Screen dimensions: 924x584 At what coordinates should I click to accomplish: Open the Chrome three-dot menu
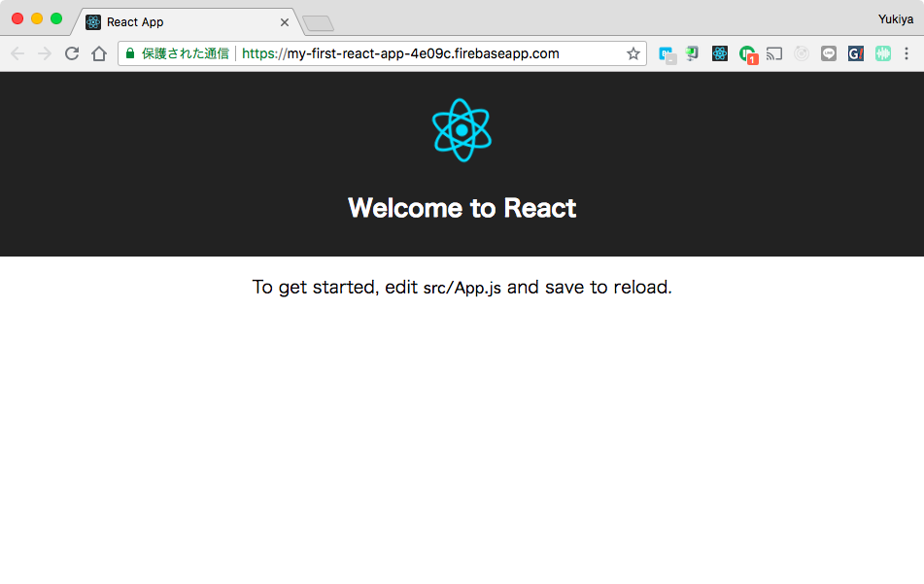point(907,53)
